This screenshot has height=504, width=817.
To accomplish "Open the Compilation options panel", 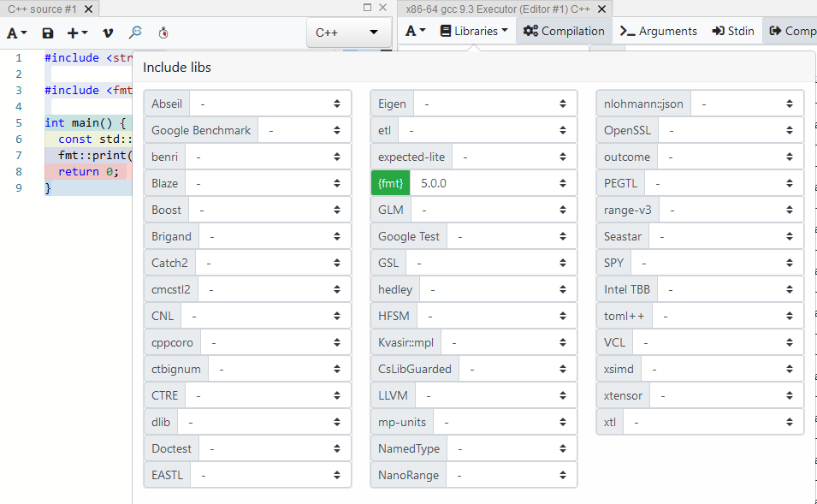I will pyautogui.click(x=564, y=31).
